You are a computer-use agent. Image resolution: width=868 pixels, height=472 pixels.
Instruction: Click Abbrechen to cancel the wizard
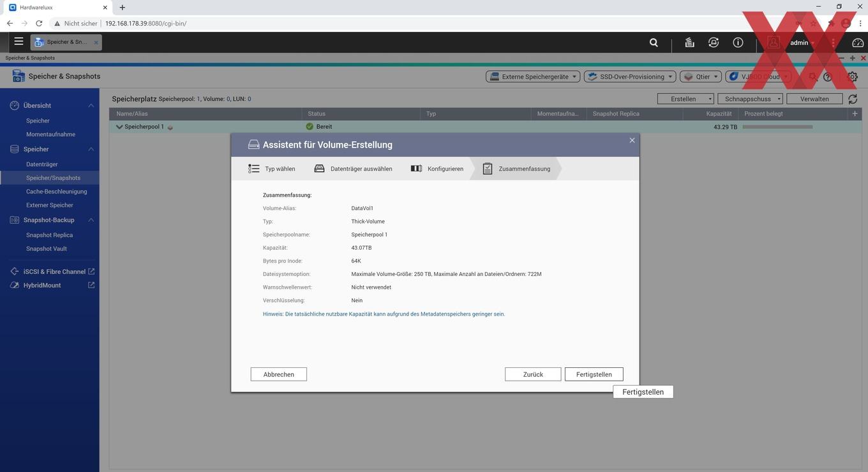pos(279,374)
